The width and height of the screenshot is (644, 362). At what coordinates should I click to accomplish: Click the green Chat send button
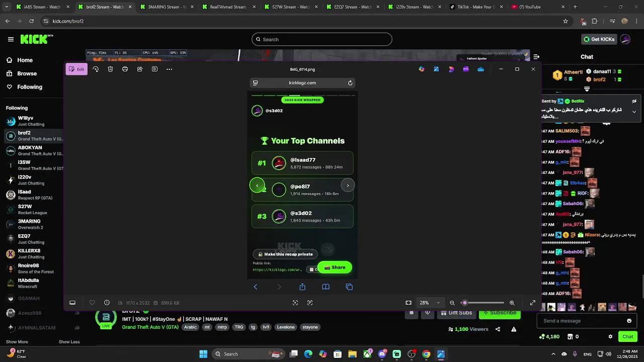pyautogui.click(x=628, y=336)
